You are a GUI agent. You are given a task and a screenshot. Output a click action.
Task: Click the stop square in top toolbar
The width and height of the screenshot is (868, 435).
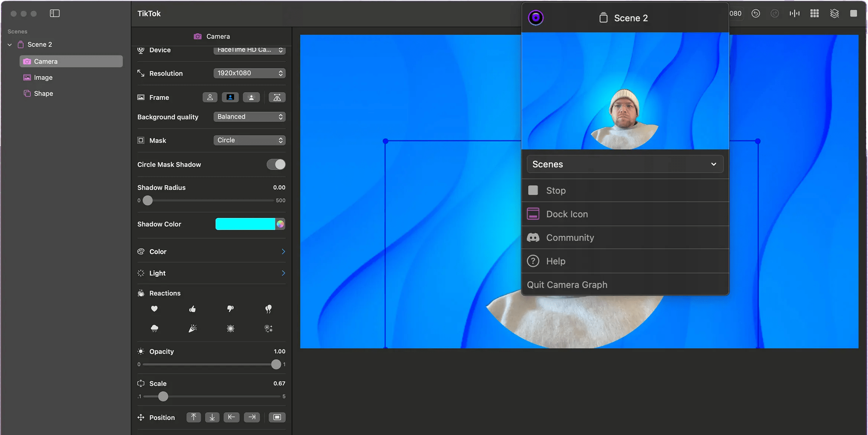854,13
